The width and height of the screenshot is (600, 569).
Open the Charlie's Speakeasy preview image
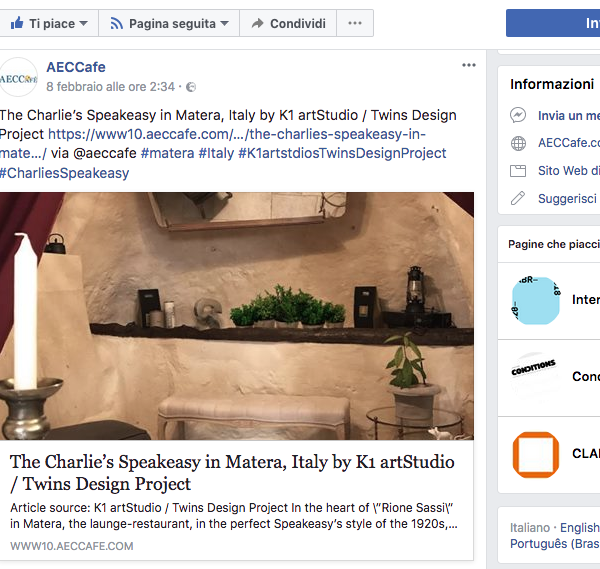click(x=237, y=316)
